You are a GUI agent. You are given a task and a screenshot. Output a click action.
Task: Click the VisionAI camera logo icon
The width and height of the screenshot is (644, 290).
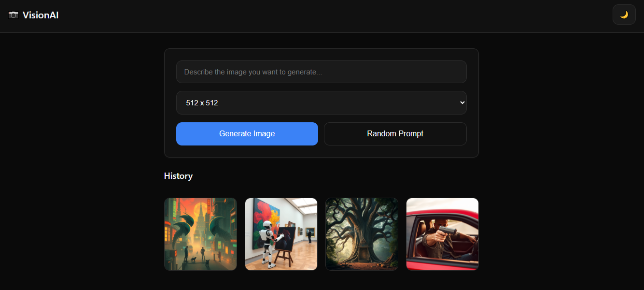point(14,15)
